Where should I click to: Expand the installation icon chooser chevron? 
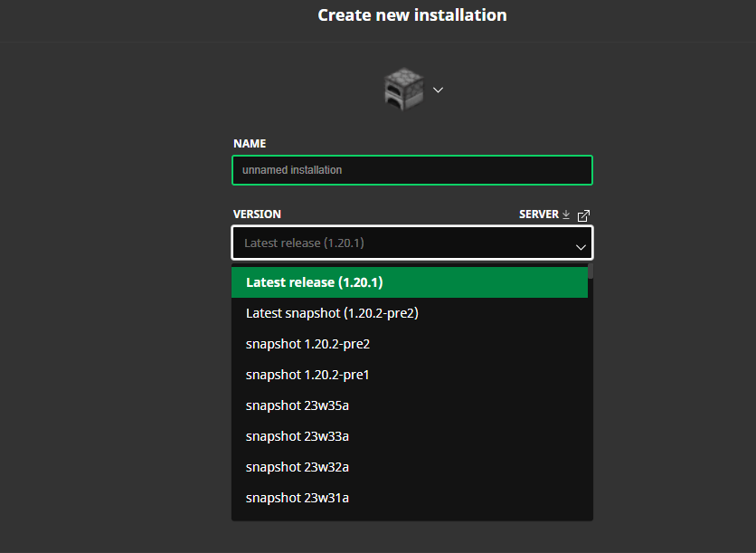tap(438, 91)
